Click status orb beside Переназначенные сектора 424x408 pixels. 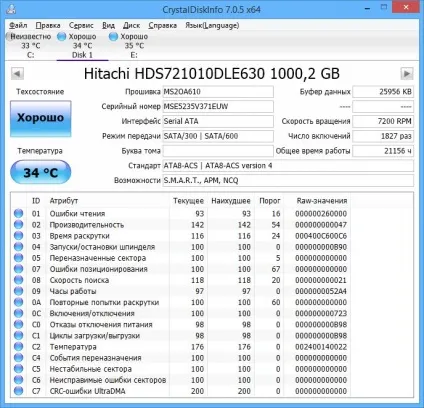point(19,258)
